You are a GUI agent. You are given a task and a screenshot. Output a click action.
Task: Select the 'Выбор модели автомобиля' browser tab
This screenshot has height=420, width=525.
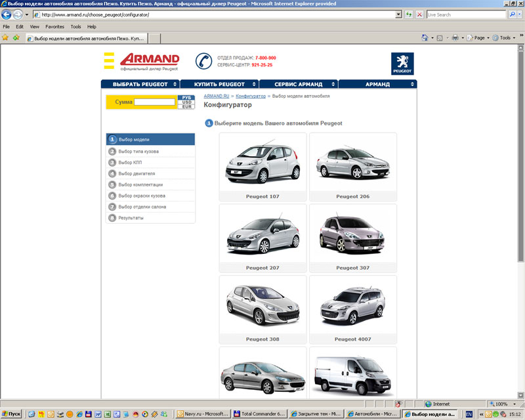(87, 39)
